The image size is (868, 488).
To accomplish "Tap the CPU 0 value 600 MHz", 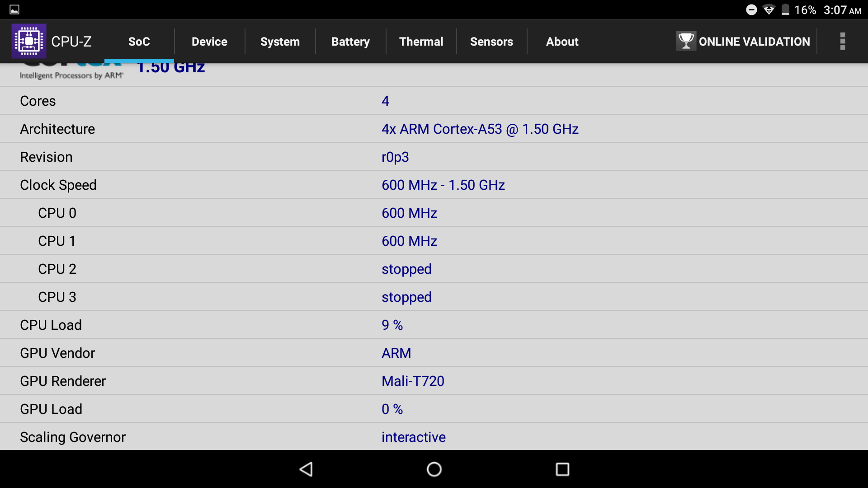I will 409,213.
